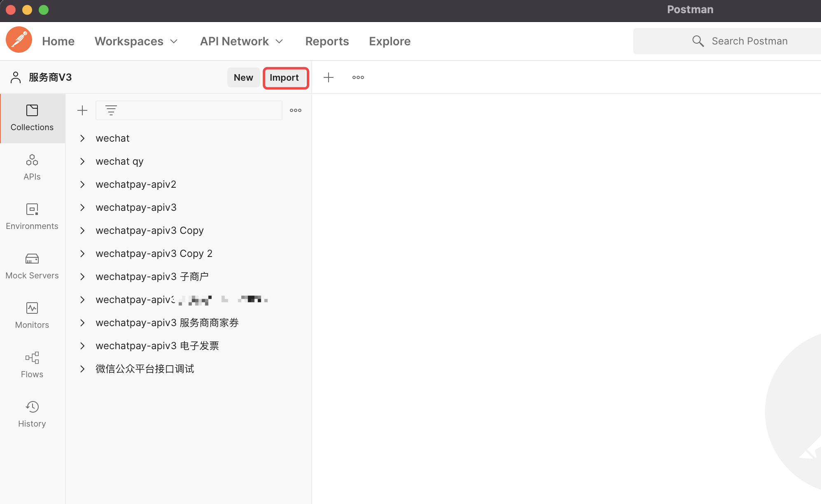Open Explore page

pos(390,41)
